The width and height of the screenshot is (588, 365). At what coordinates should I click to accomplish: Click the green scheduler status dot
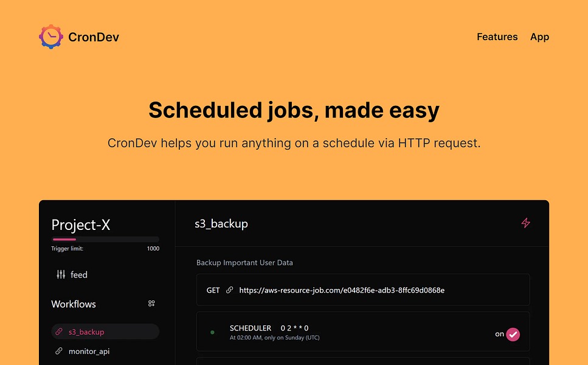coord(212,332)
